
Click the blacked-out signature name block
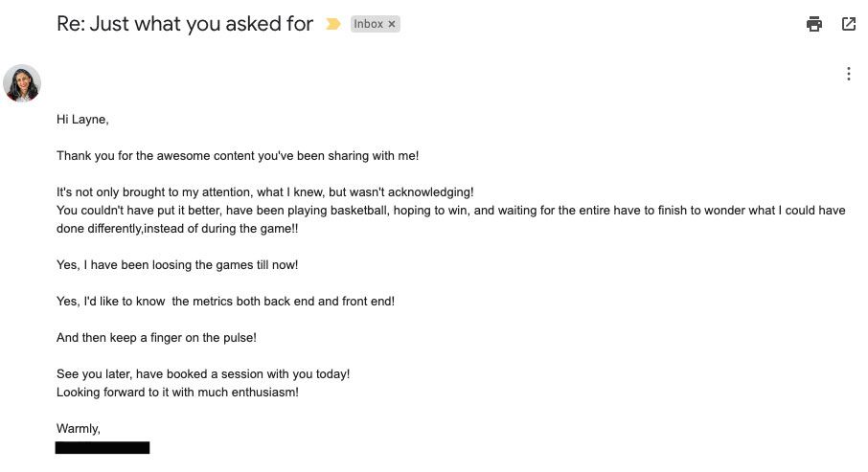pos(102,447)
